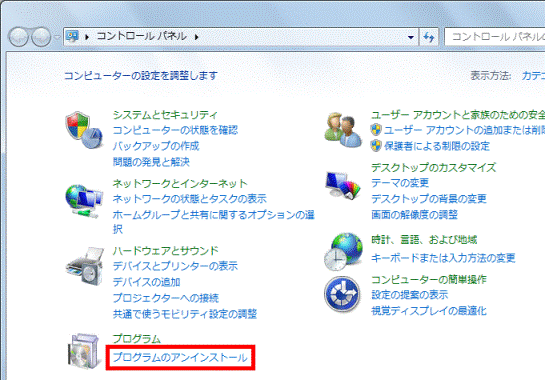Viewport: 545px width, 380px height.
Task: Expand the arrow after コントロール パネル breadcrumb
Action: pos(197,37)
